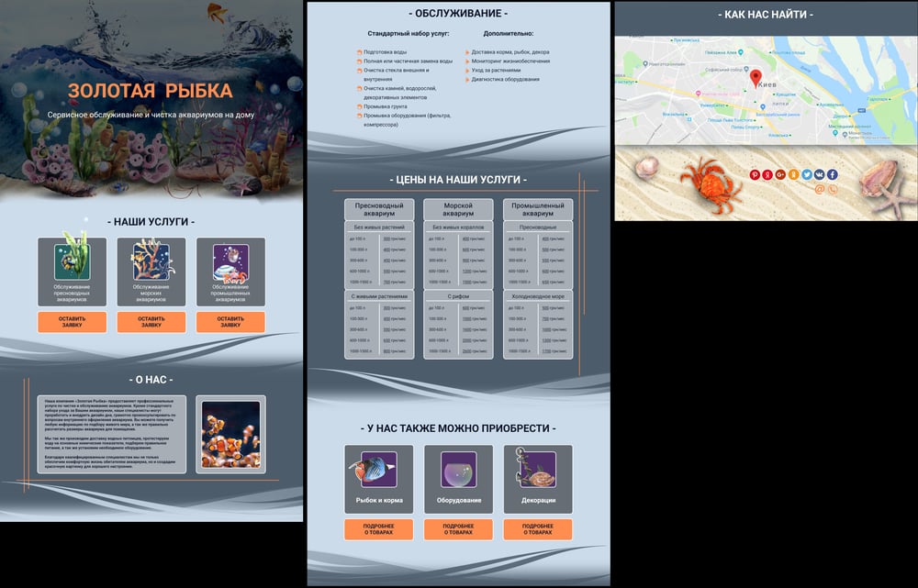Click 'Подробнее о товарах' under 'Декорации'
Screen dimensions: 918x588
[x=538, y=529]
